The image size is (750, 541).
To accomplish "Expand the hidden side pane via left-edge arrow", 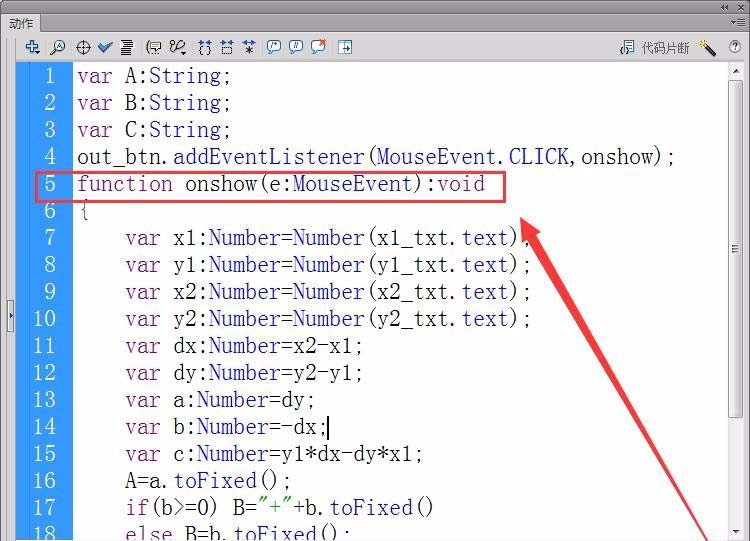I will point(11,316).
